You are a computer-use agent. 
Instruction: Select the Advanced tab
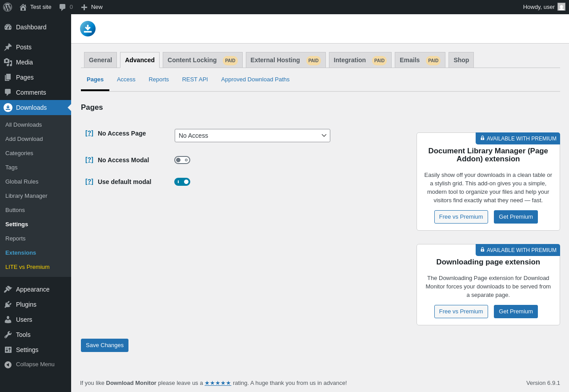(140, 60)
